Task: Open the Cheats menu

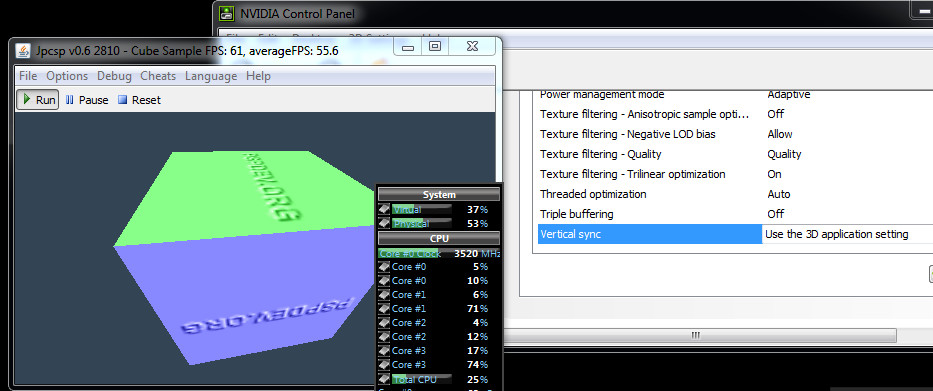Action: tap(158, 76)
